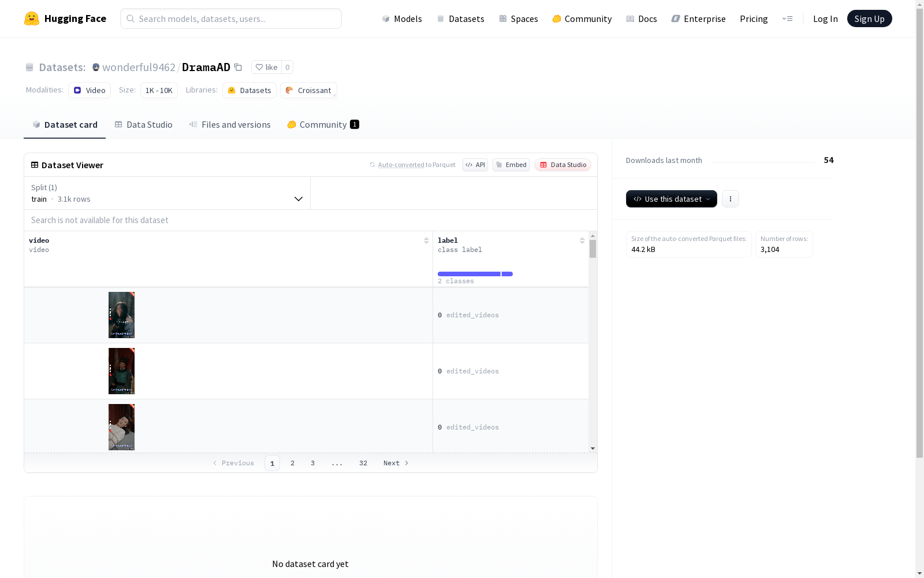Click the table scrollbar up arrow
Image resolution: width=924 pixels, height=578 pixels.
(x=593, y=236)
